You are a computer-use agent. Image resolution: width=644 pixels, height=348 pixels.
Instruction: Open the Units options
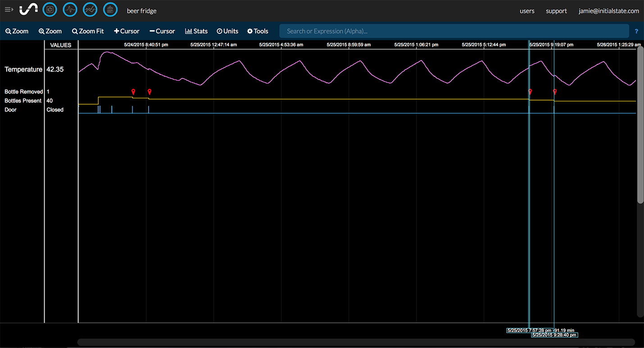point(227,31)
